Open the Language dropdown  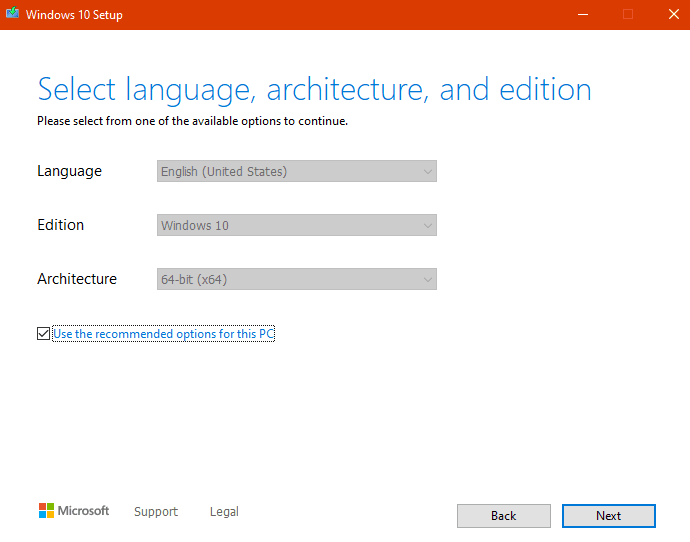(x=297, y=171)
